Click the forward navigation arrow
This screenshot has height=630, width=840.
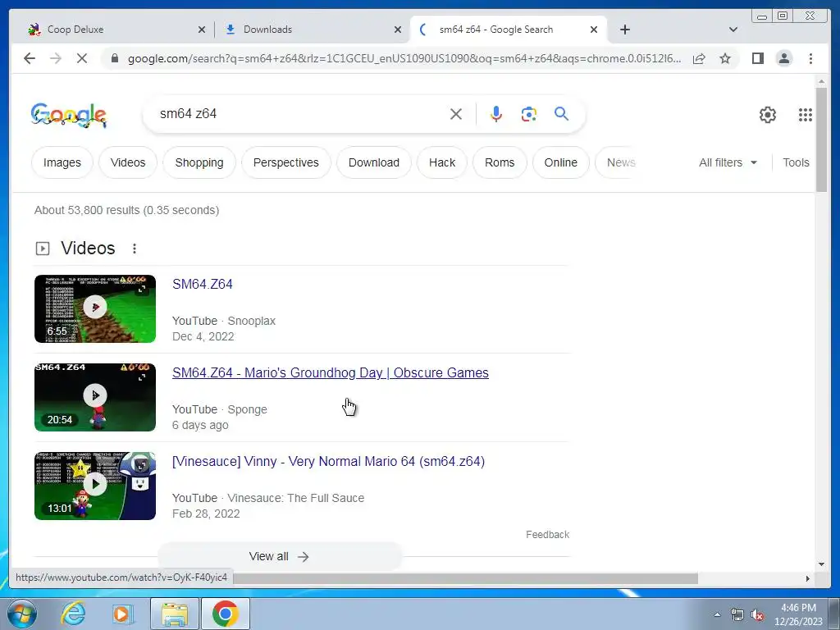click(x=56, y=58)
